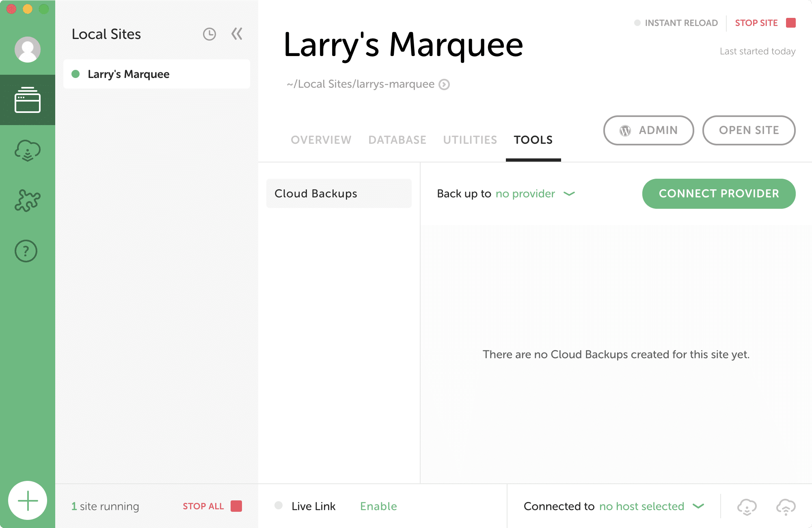Select the Tools tab
The height and width of the screenshot is (528, 812).
(x=533, y=140)
